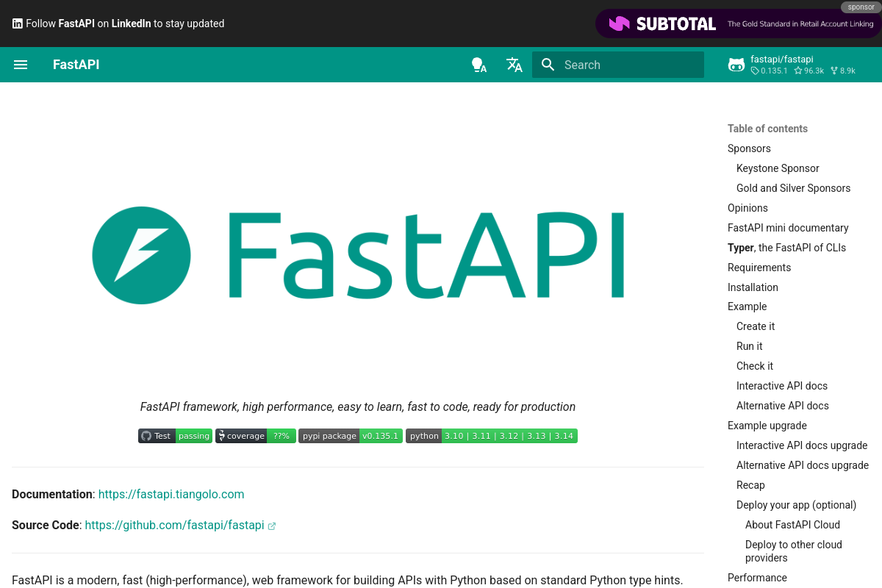This screenshot has height=588, width=882.
Task: Open the Requirements section from contents
Action: 759,268
